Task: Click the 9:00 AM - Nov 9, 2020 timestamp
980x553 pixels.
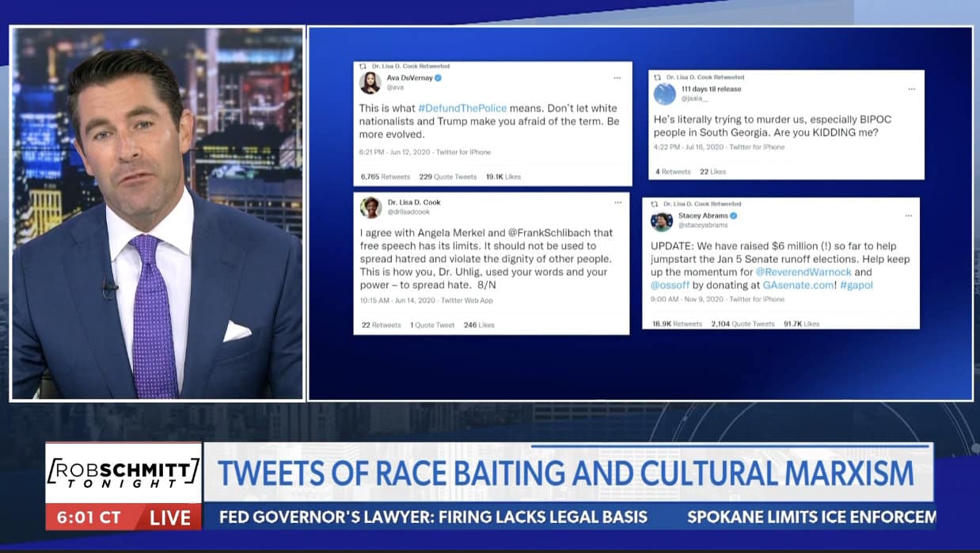Action: [688, 299]
